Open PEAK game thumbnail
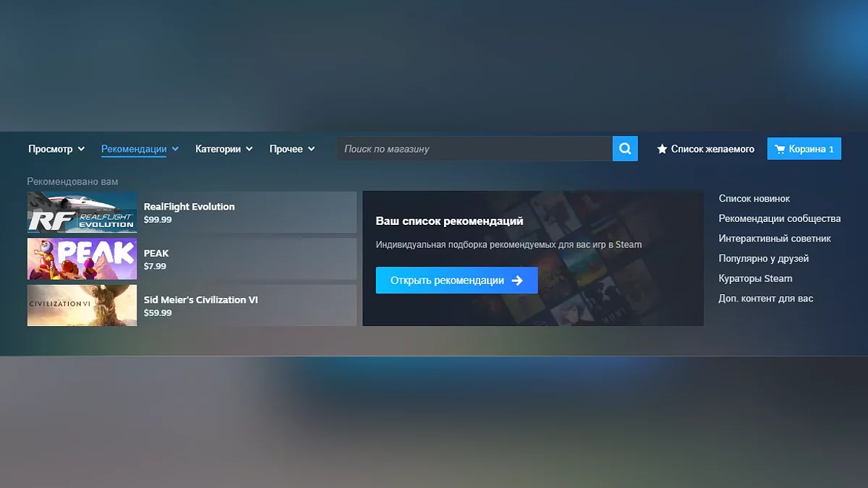 point(82,259)
